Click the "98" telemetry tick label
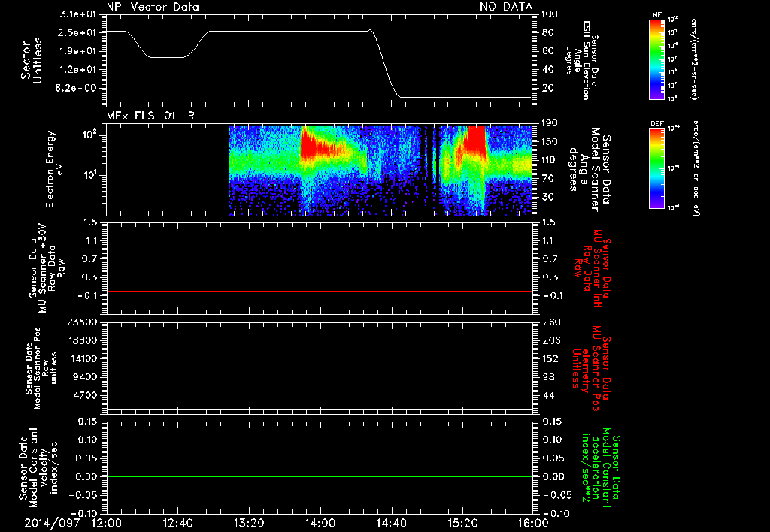This screenshot has width=770, height=532. (547, 377)
